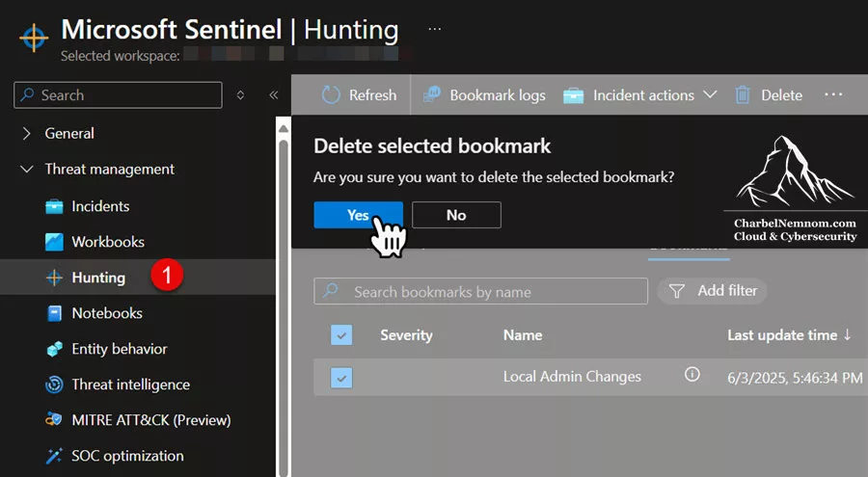
Task: Confirm deletion with the Yes button
Action: click(x=358, y=215)
